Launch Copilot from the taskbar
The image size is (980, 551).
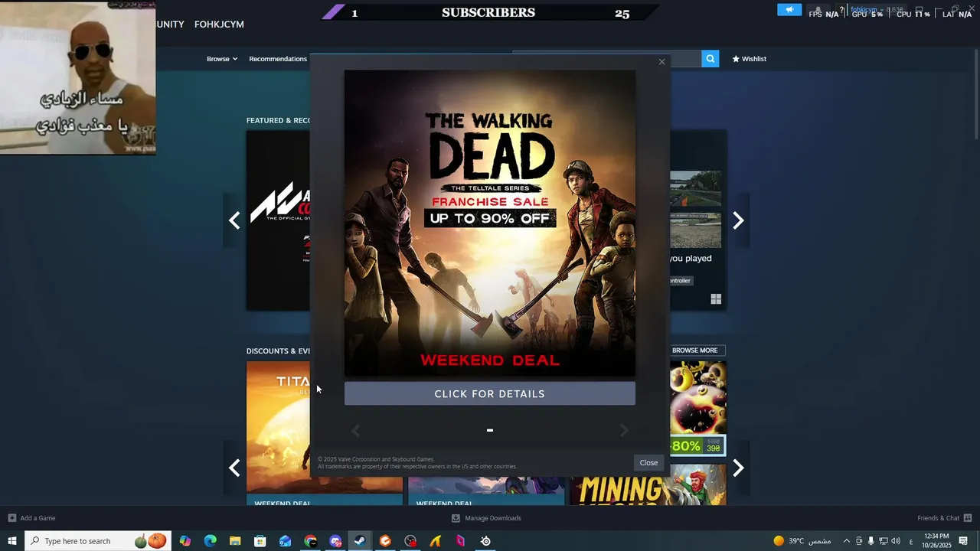(185, 541)
